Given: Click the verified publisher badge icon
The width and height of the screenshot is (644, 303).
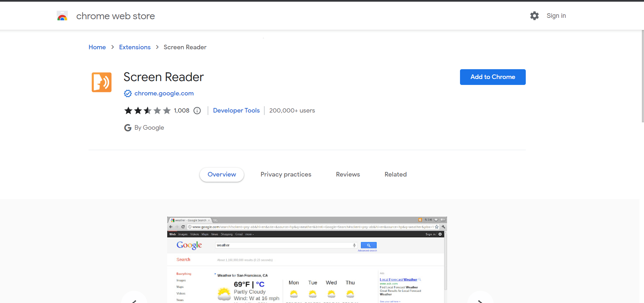Looking at the screenshot, I should tap(128, 93).
